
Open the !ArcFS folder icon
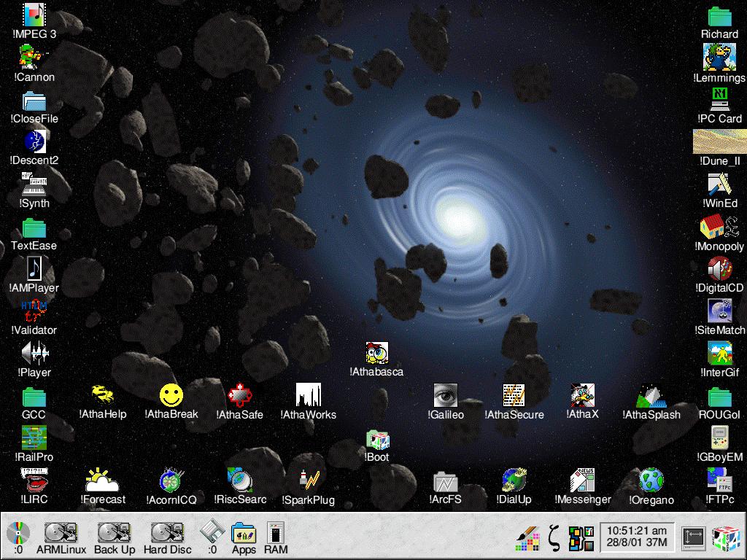coord(446,481)
